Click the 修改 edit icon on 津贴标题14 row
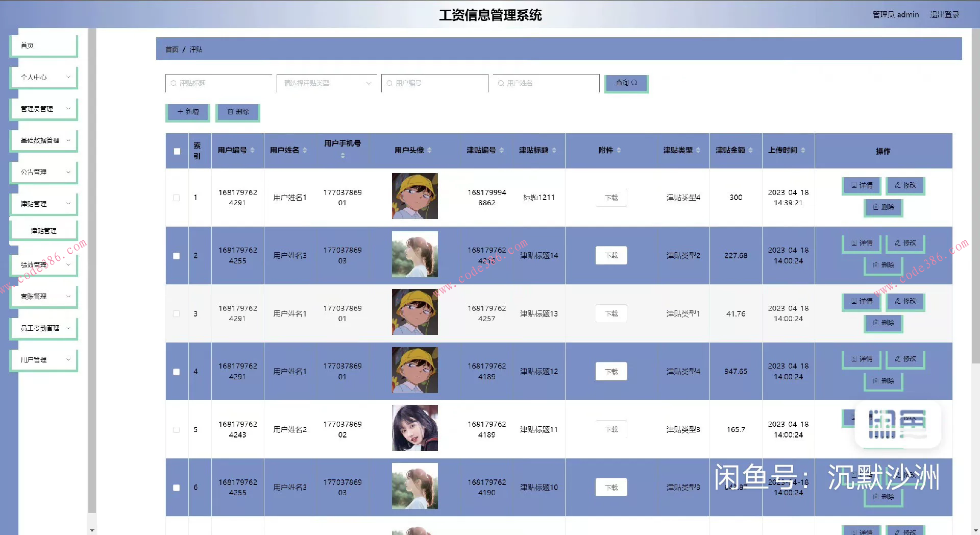Image resolution: width=980 pixels, height=535 pixels. click(898, 244)
